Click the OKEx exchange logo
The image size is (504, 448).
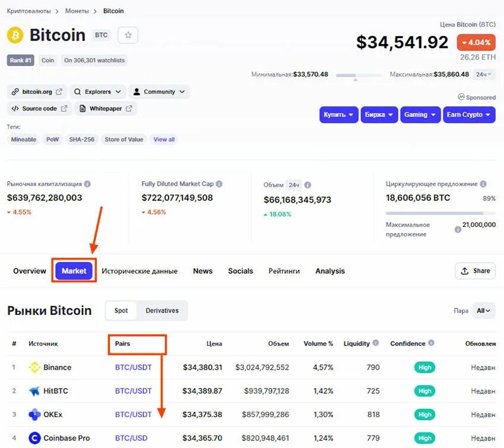[34, 414]
